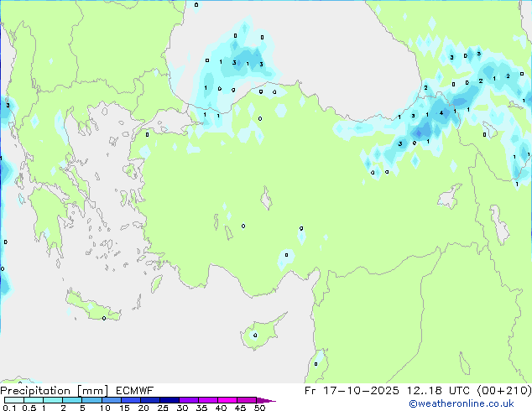Pick the 40–45 mm magenta legend swatch

click(x=227, y=400)
